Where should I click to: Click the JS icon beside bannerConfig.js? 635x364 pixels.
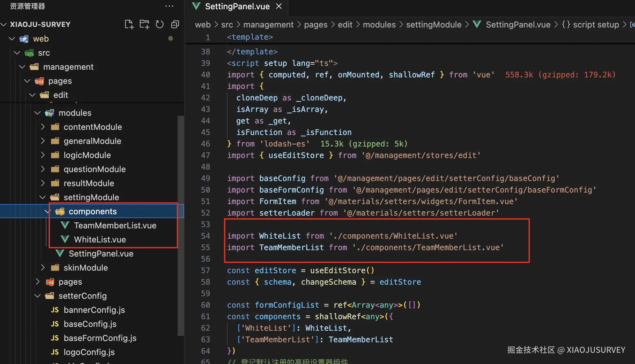55,310
